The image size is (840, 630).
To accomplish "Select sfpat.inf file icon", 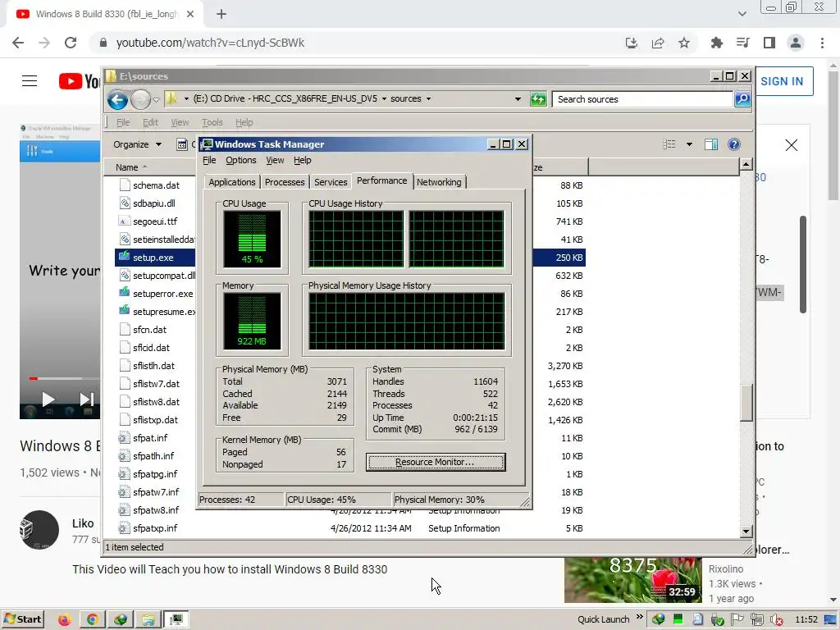I will click(125, 438).
